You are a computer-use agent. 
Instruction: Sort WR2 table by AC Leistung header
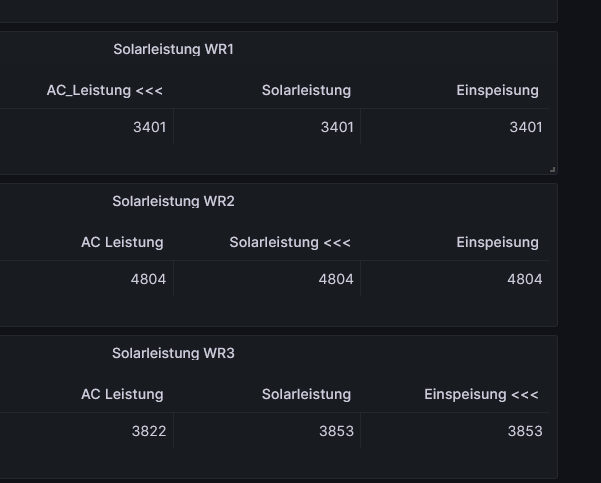coord(122,242)
